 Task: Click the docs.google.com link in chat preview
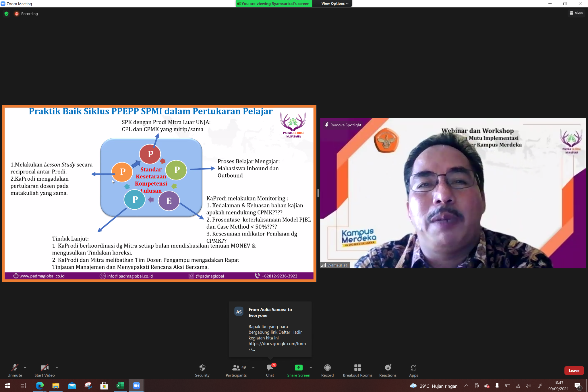(277, 346)
